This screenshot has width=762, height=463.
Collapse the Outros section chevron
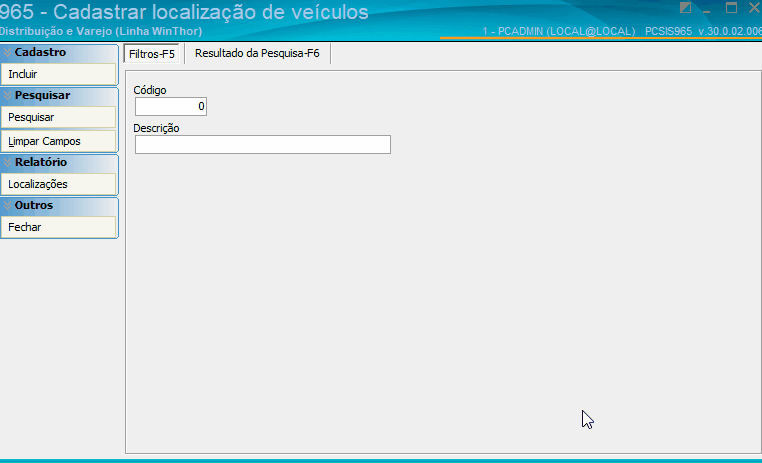[7, 205]
